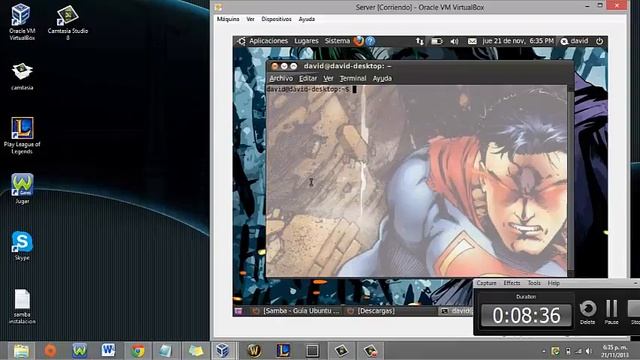
Task: Open Oracle VM VirtualBox desktop shortcut
Action: [22, 22]
